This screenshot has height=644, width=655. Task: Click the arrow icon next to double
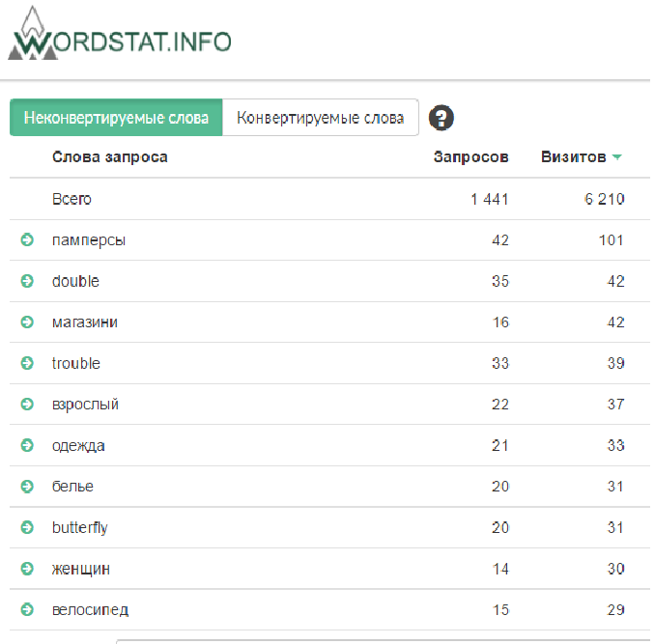(x=27, y=281)
